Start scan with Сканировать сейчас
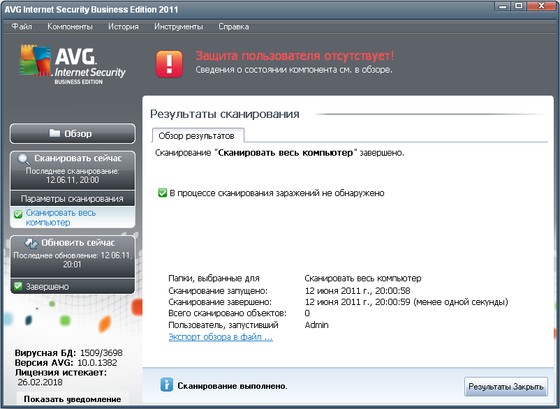This screenshot has width=560, height=409. [73, 170]
